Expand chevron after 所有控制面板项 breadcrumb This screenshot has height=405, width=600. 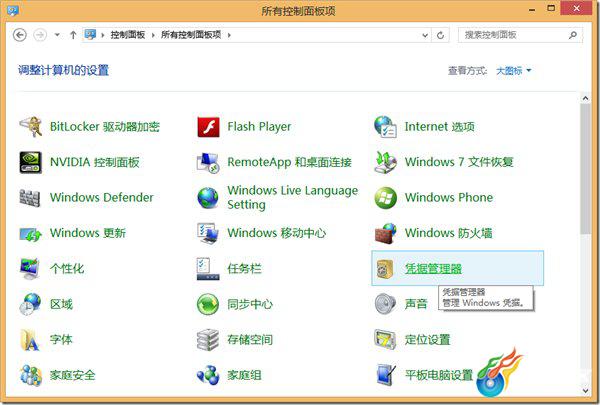(229, 35)
